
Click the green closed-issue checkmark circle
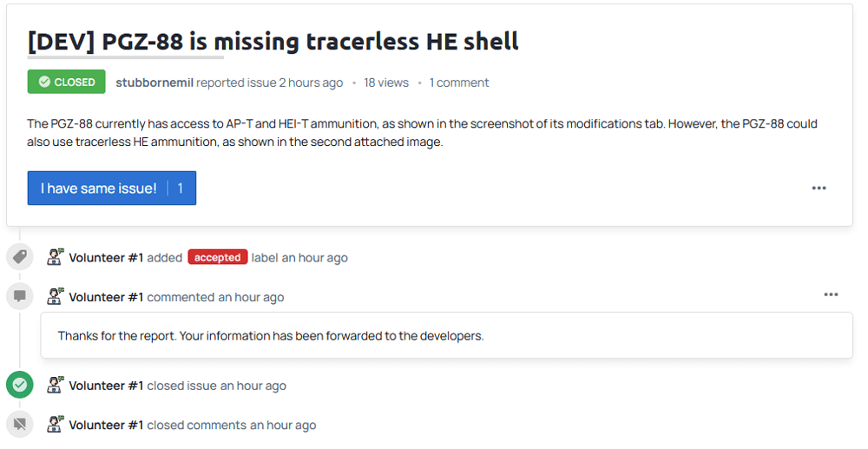click(20, 385)
